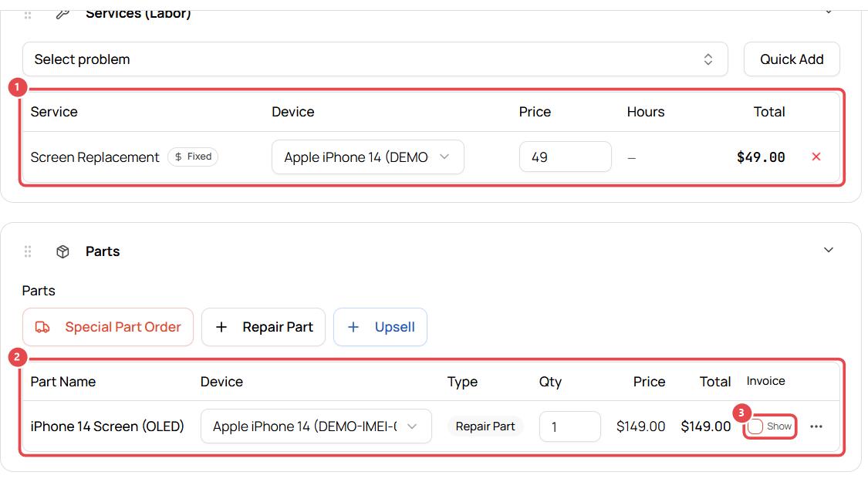Grab the drag handle of Services section
Image resolution: width=868 pixels, height=482 pixels.
(x=28, y=15)
